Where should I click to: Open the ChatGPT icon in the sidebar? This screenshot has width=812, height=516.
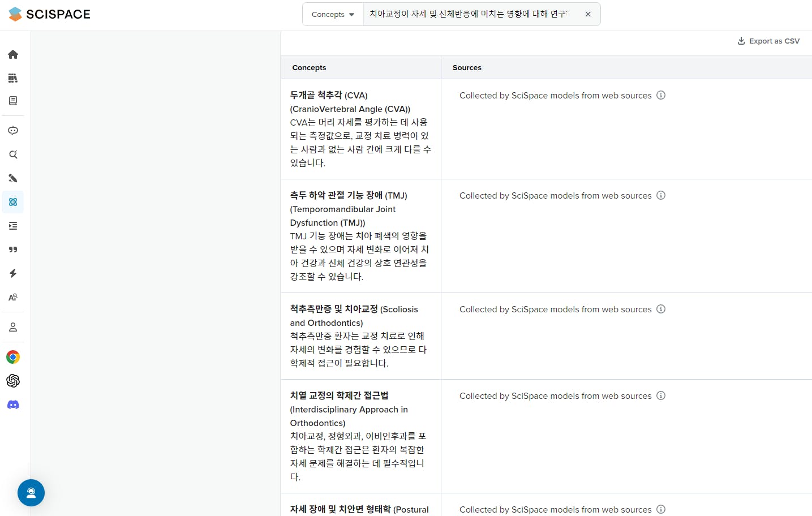13,381
